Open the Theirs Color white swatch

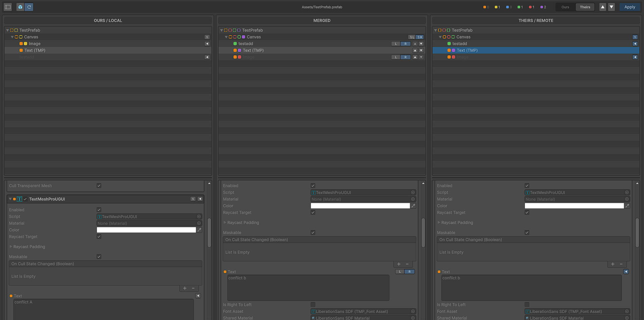(x=574, y=206)
